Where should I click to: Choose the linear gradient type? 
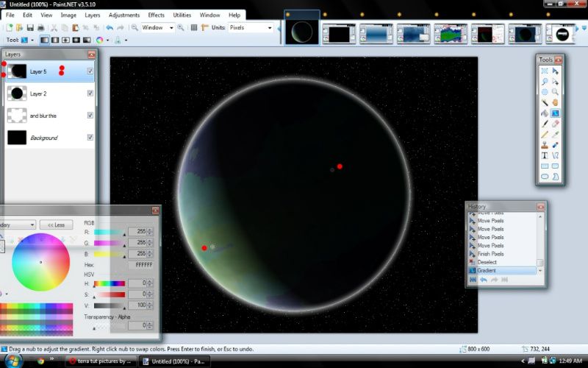coord(44,40)
